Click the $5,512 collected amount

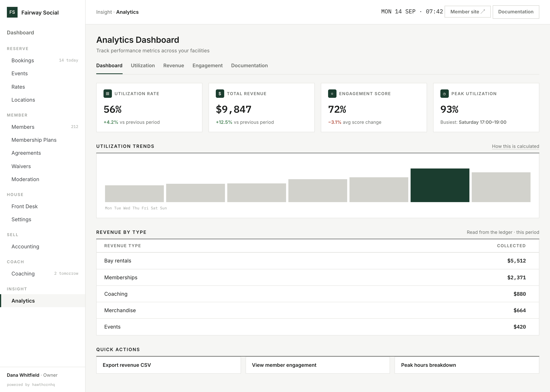pos(516,261)
